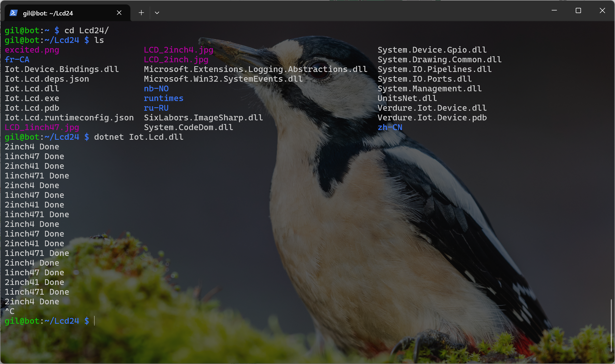Image resolution: width=615 pixels, height=364 pixels.
Task: Click the dotnet Iot.Lcd.dll command text
Action: (139, 137)
